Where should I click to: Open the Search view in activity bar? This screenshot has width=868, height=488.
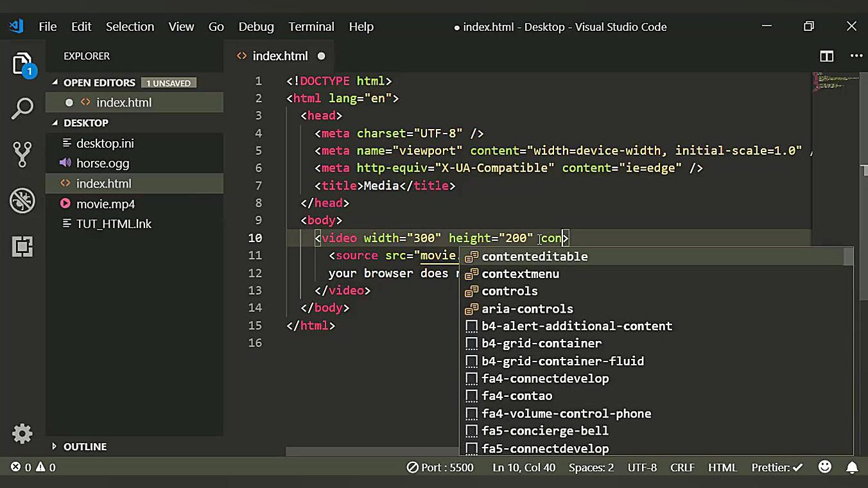22,109
